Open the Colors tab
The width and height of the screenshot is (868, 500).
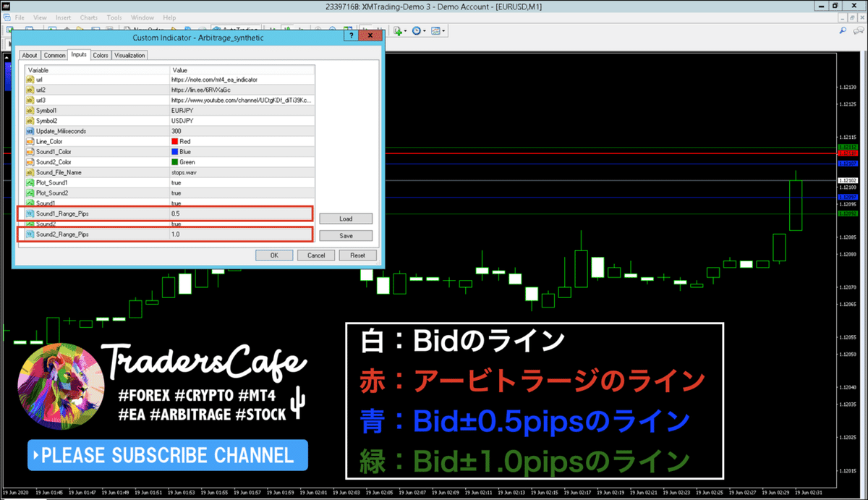click(101, 55)
